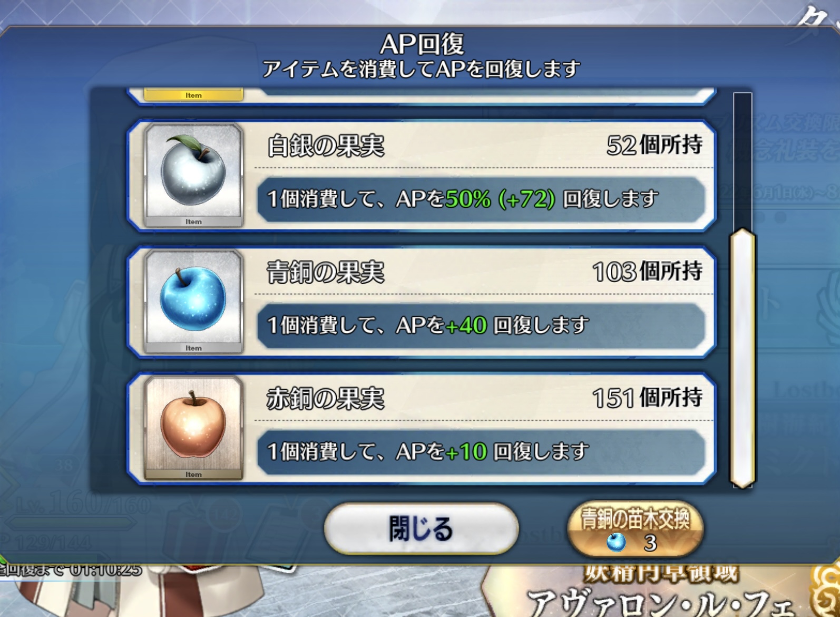Click the scrollbar track above the thumb
The width and height of the screenshot is (840, 617).
[x=743, y=161]
